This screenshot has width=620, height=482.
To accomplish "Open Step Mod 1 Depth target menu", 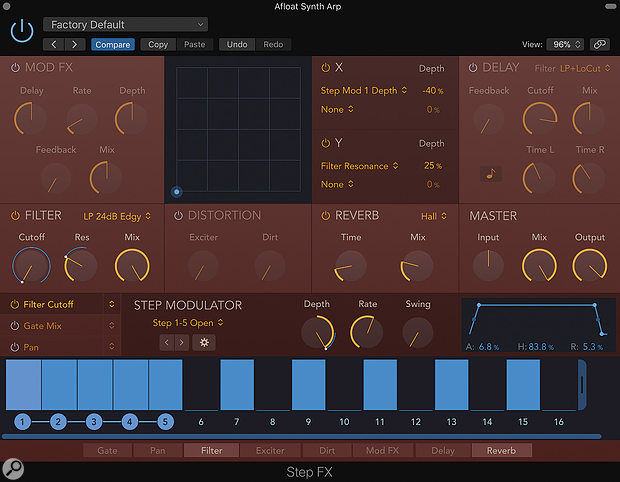I will [x=363, y=91].
